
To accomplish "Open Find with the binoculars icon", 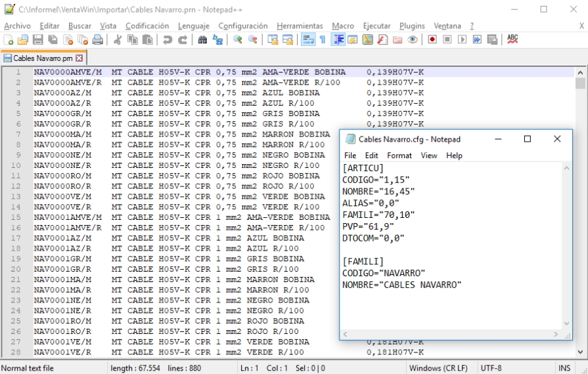I will click(x=202, y=39).
